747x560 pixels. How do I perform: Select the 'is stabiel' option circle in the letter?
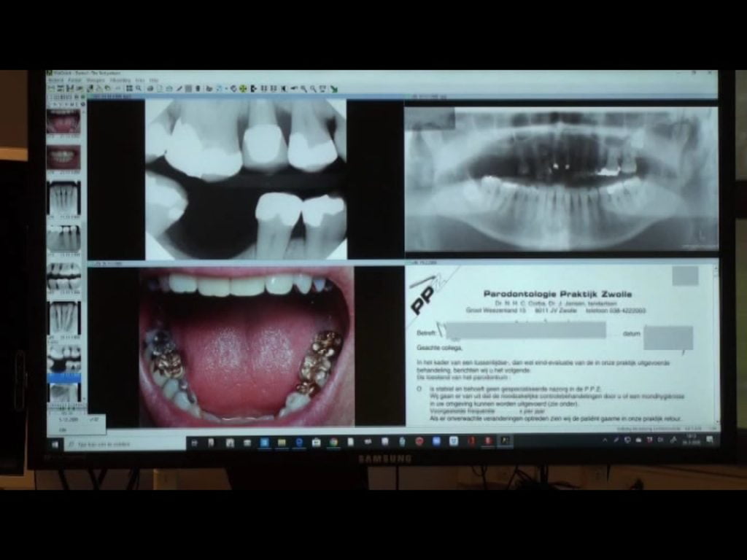pyautogui.click(x=419, y=389)
